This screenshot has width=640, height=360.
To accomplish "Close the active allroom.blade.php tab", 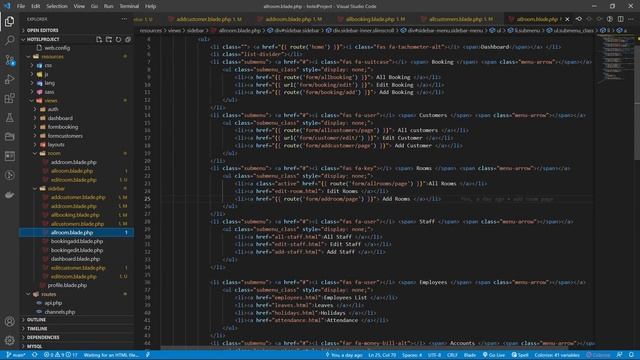I will click(567, 19).
